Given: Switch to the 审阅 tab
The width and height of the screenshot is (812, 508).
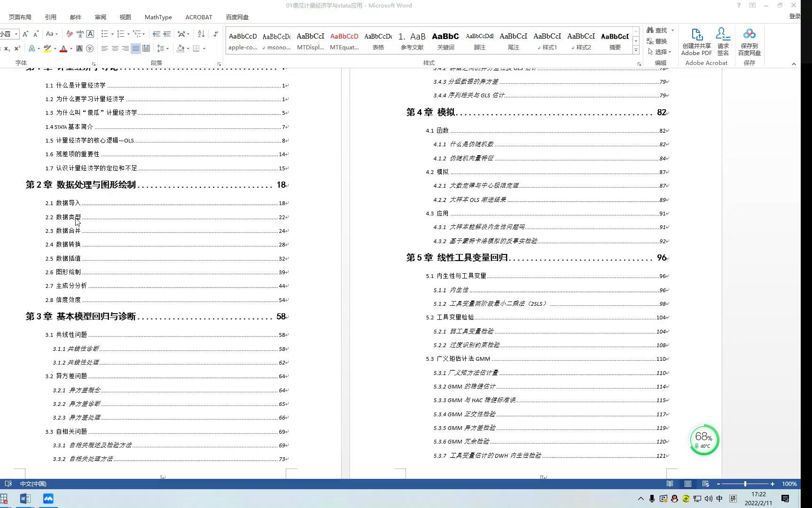Looking at the screenshot, I should point(101,17).
